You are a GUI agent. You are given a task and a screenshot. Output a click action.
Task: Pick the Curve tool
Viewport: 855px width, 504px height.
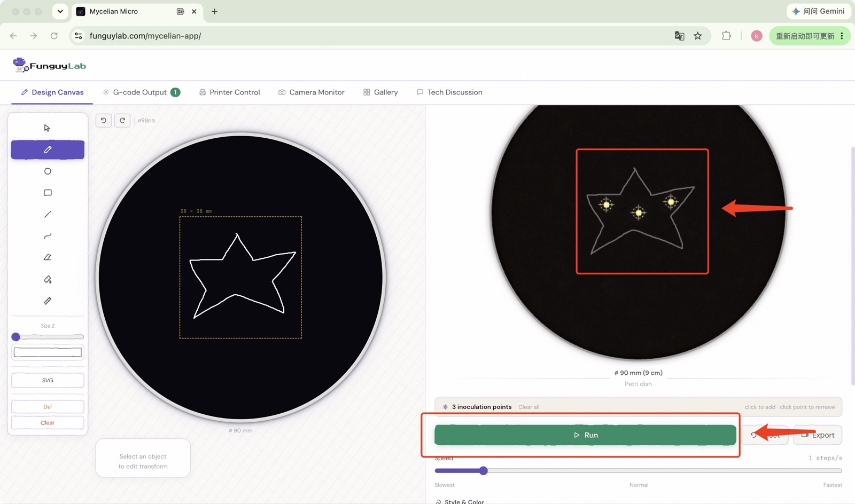pyautogui.click(x=48, y=236)
